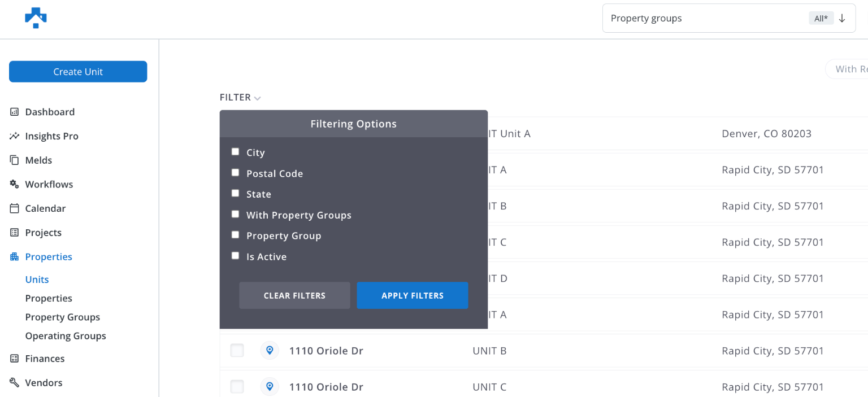Check the Is Active filter option

(235, 256)
